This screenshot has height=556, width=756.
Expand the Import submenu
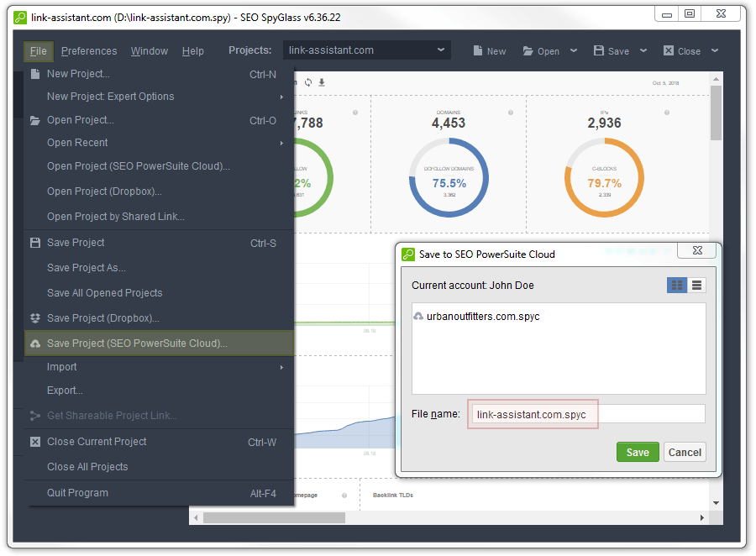point(159,367)
